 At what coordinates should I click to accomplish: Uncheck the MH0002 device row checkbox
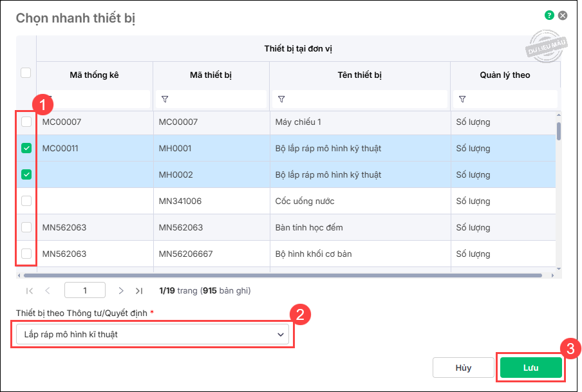click(x=26, y=174)
